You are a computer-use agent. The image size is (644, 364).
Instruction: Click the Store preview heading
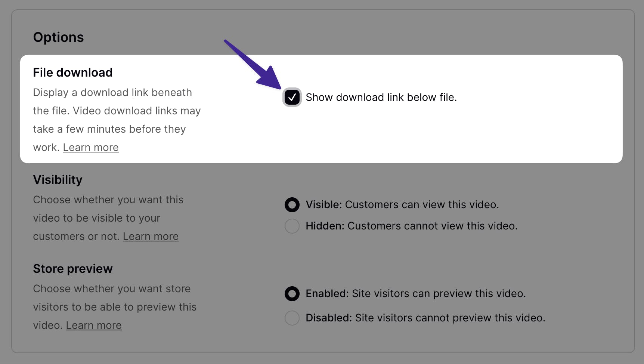73,269
